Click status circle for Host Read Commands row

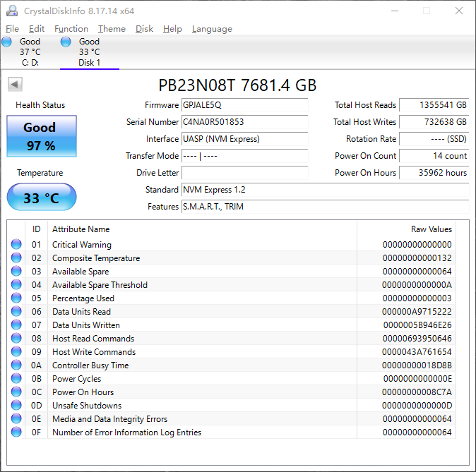pos(16,338)
